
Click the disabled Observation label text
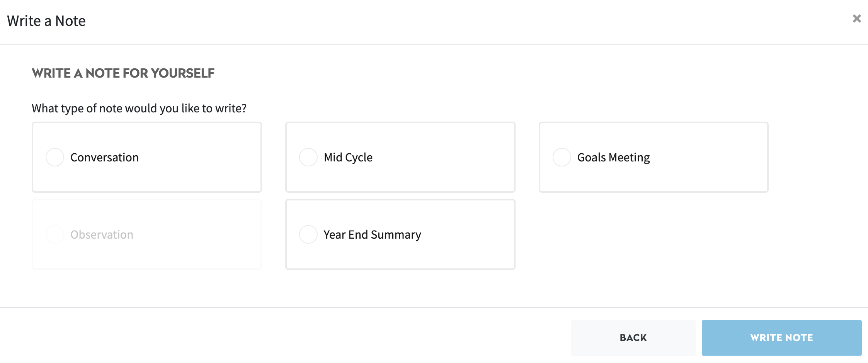click(102, 235)
